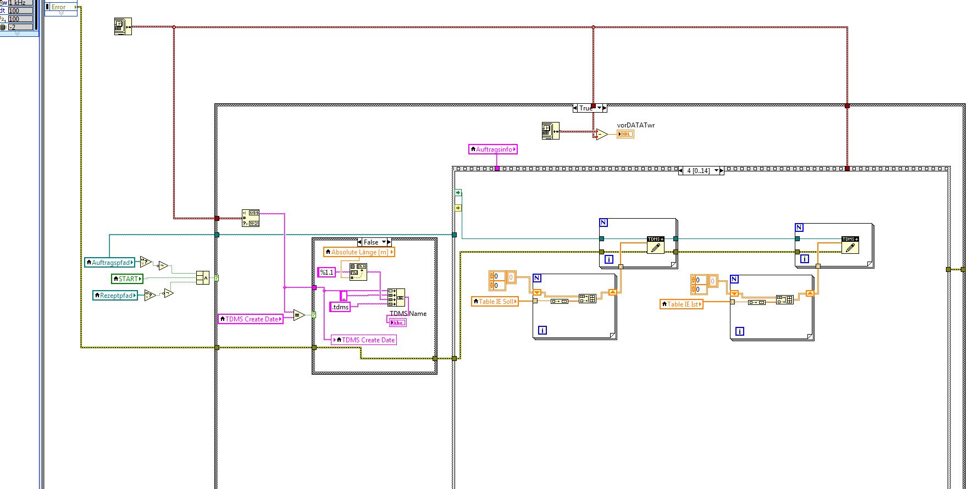980x489 pixels.
Task: Click the first TDMS Write node
Action: tap(656, 246)
